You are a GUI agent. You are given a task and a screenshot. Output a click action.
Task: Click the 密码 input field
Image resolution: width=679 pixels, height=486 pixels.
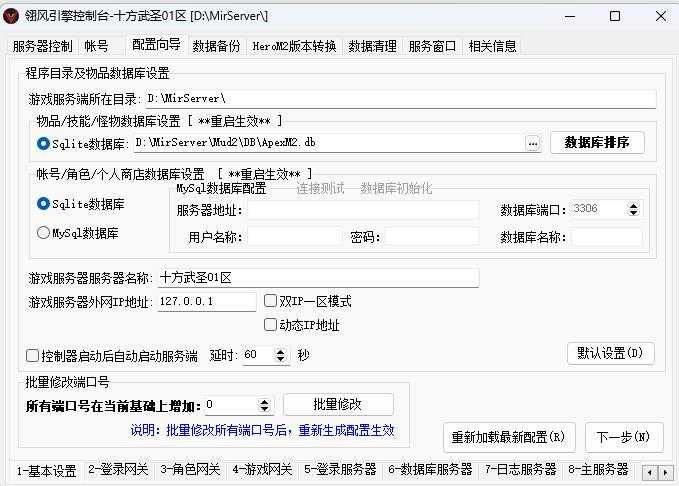click(431, 237)
